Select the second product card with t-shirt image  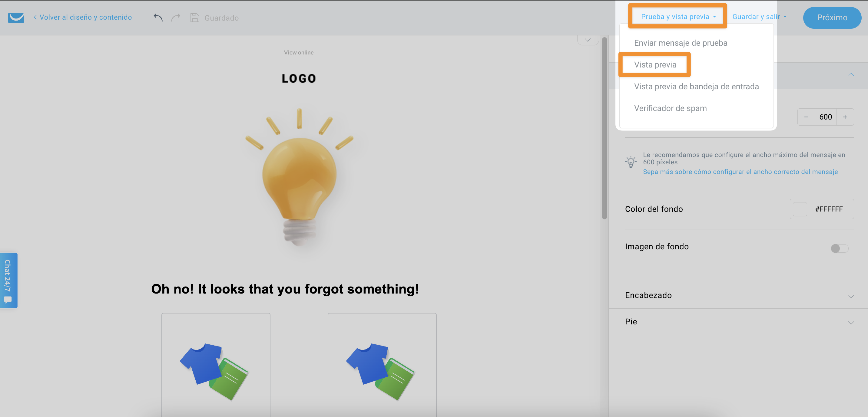pyautogui.click(x=382, y=365)
